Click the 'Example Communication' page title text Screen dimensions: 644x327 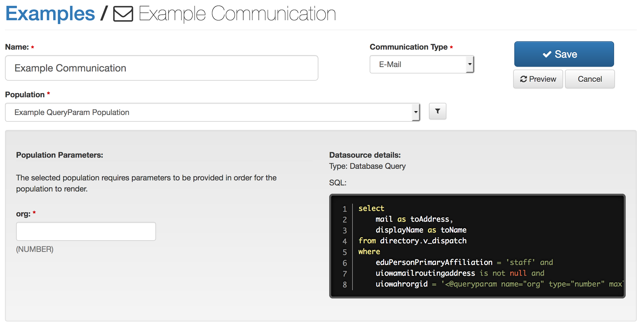(237, 14)
